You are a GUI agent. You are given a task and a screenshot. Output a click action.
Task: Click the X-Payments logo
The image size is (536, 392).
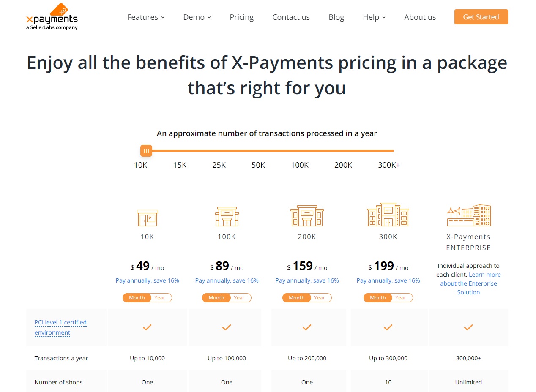pyautogui.click(x=51, y=16)
